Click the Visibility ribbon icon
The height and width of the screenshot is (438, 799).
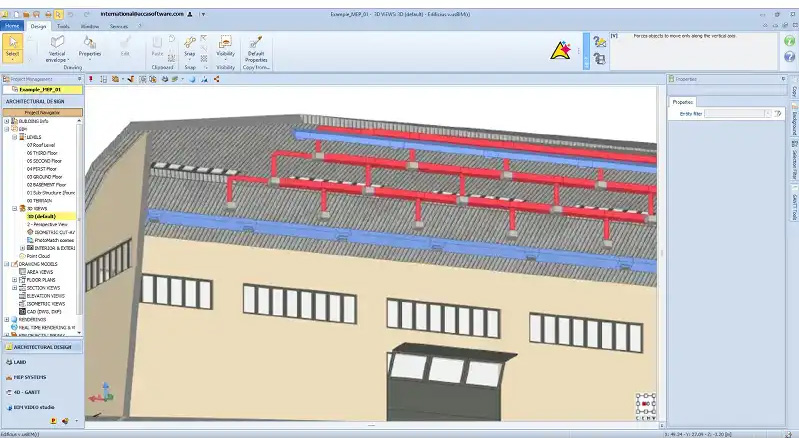(226, 46)
